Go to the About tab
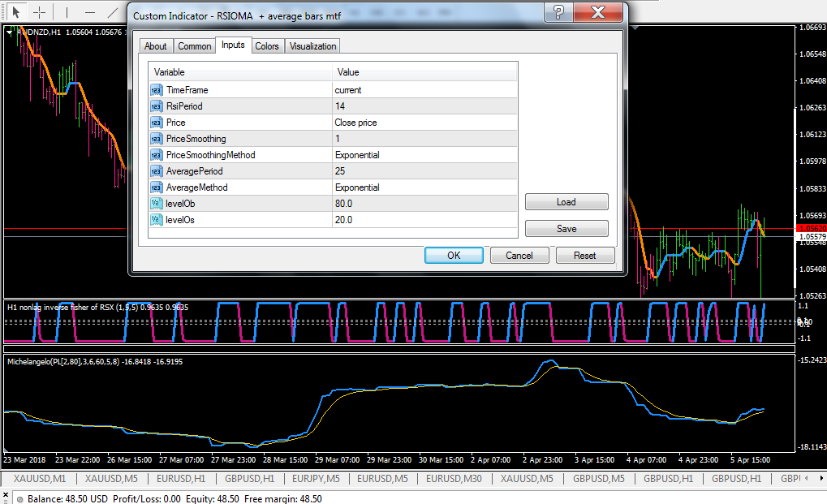827x504 pixels. pyautogui.click(x=156, y=46)
